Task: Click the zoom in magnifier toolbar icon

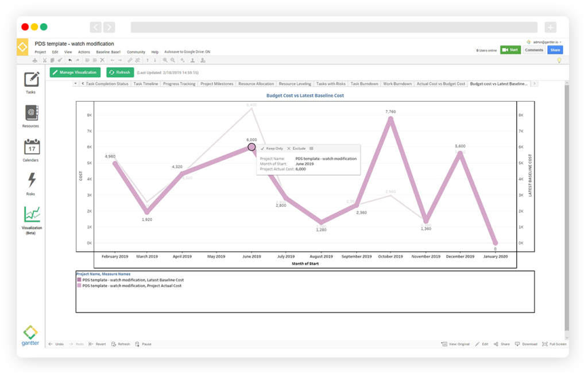Action: tap(165, 60)
